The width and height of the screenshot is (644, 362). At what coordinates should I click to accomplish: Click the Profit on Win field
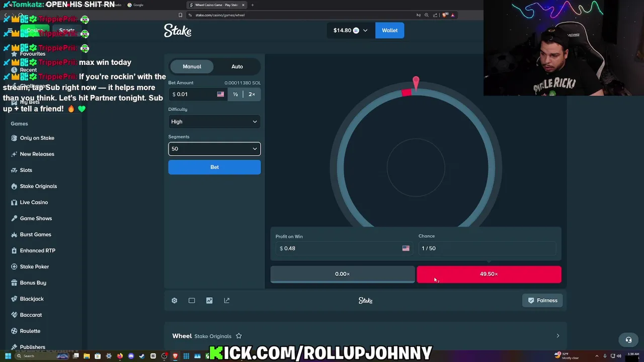tap(344, 248)
